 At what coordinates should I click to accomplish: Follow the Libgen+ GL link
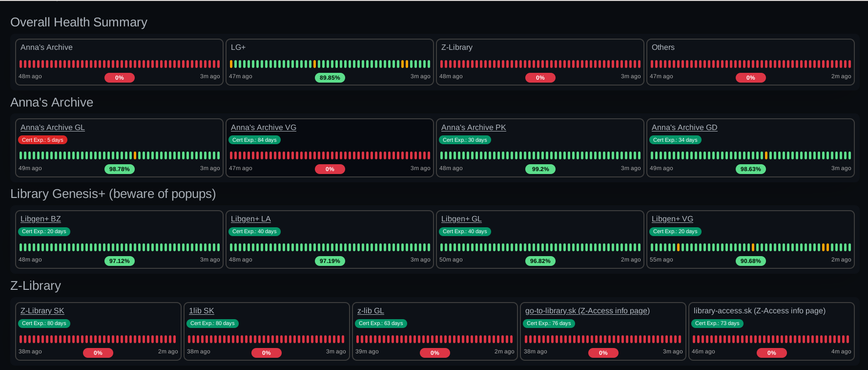click(x=461, y=219)
